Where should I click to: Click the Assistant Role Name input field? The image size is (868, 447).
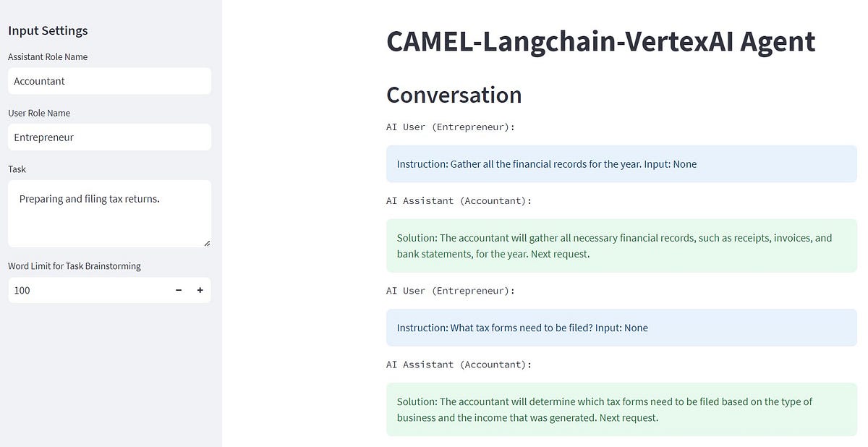pos(109,81)
